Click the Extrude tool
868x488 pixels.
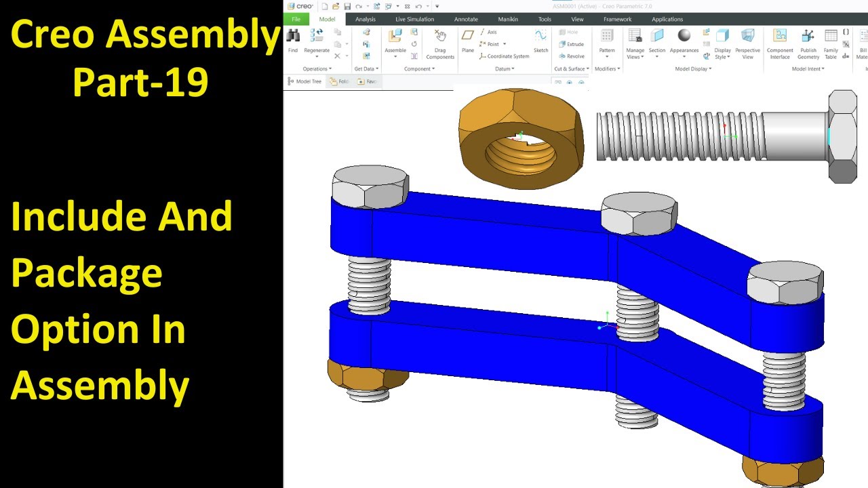(571, 44)
